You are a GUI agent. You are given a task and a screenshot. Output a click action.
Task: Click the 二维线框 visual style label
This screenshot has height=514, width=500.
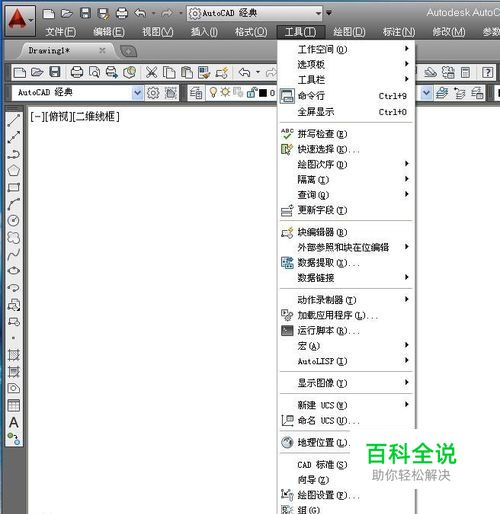(96, 117)
